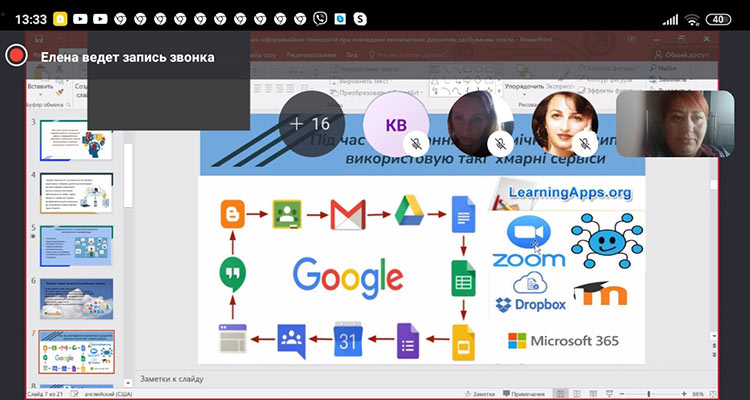Click the Google Sheets green icon

click(x=463, y=278)
